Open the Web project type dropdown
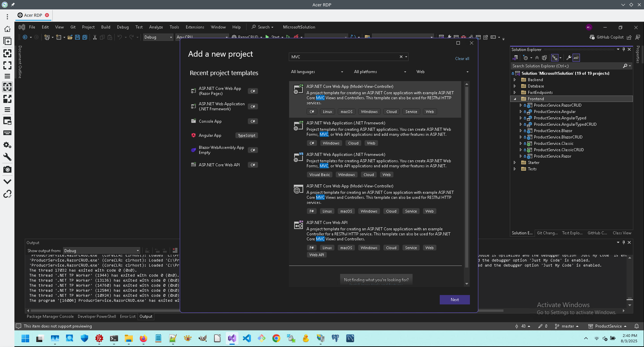 click(442, 72)
